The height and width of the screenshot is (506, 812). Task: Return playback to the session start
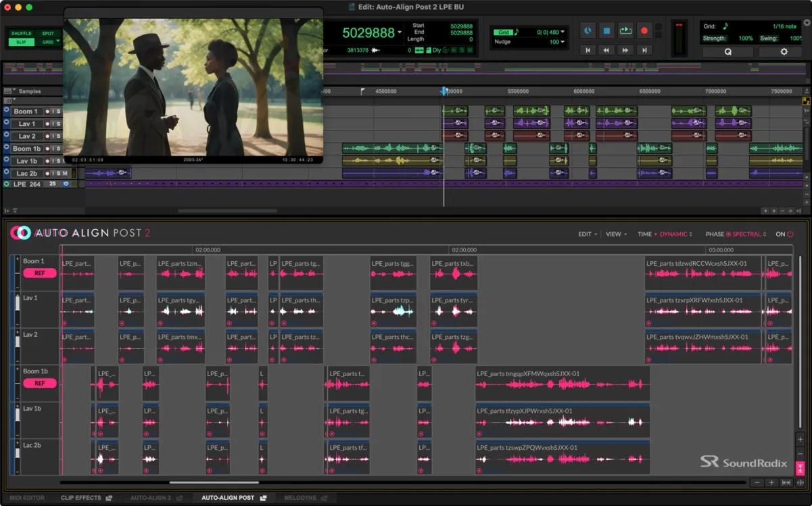(x=588, y=50)
